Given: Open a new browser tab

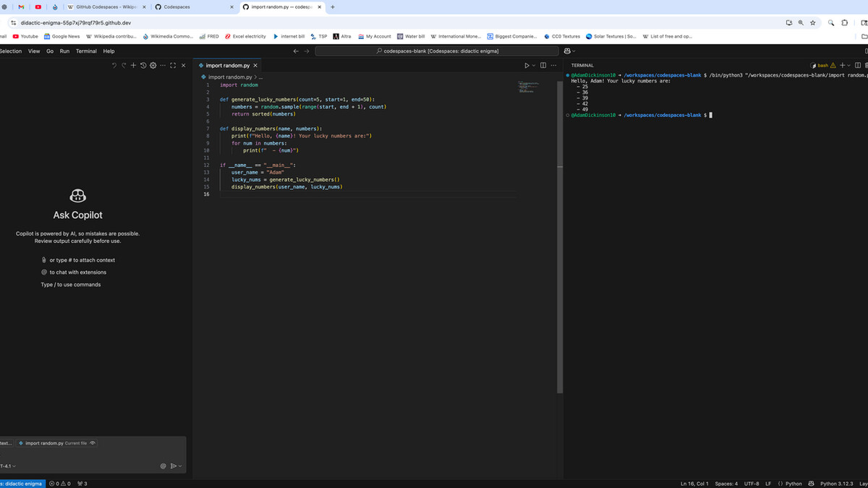Looking at the screenshot, I should coord(332,7).
